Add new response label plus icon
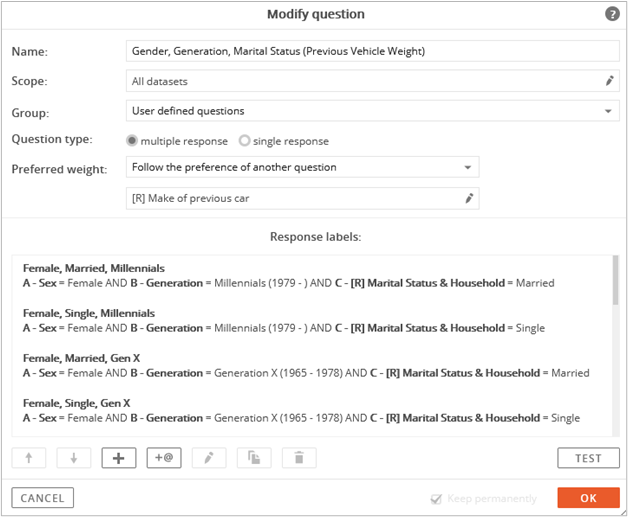The width and height of the screenshot is (628, 517). [x=119, y=458]
